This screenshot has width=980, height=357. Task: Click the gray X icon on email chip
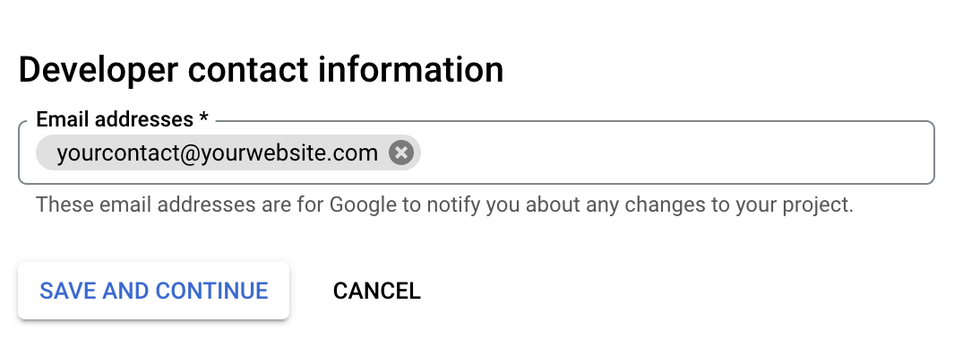click(401, 152)
